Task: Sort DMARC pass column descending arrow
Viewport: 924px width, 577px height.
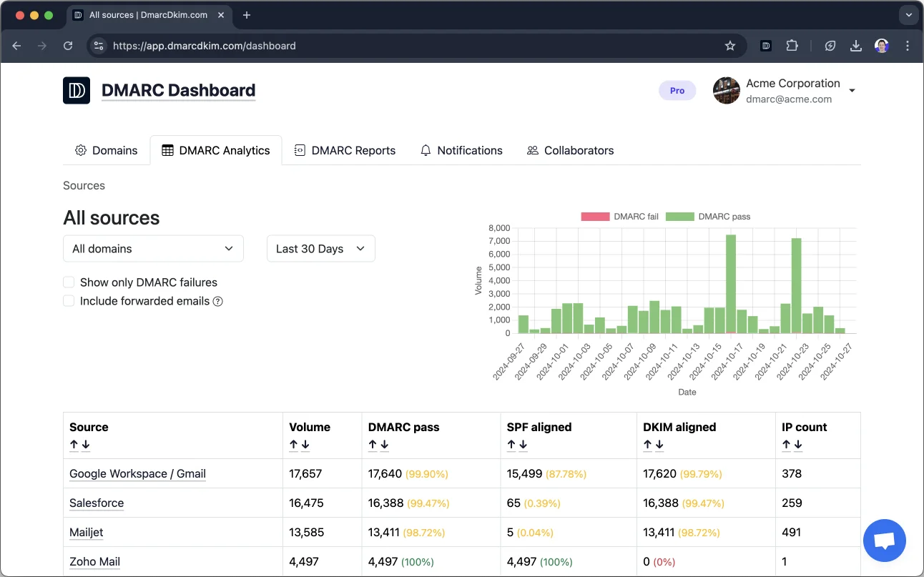Action: click(385, 445)
